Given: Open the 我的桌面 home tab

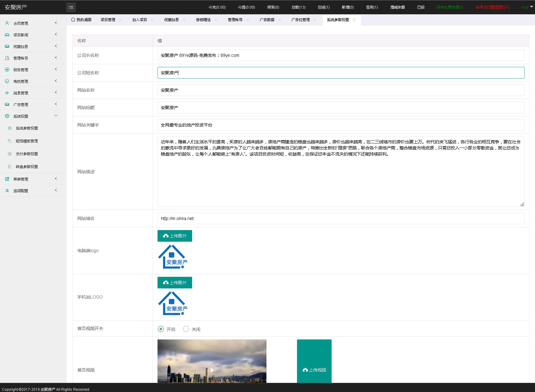Looking at the screenshot, I should (81, 20).
